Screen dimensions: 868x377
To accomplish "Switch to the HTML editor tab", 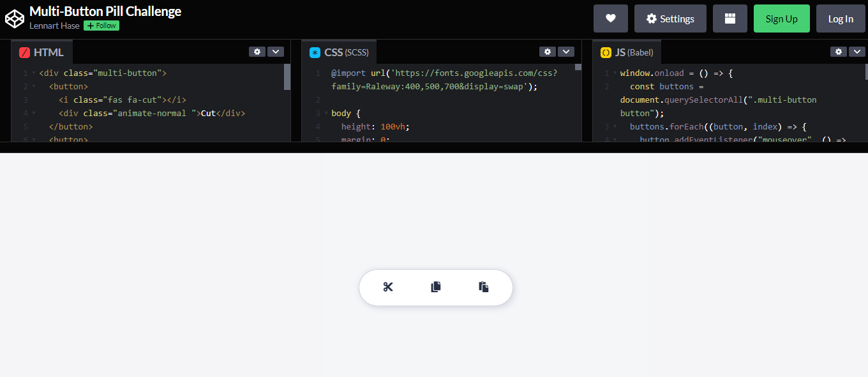I will 42,52.
